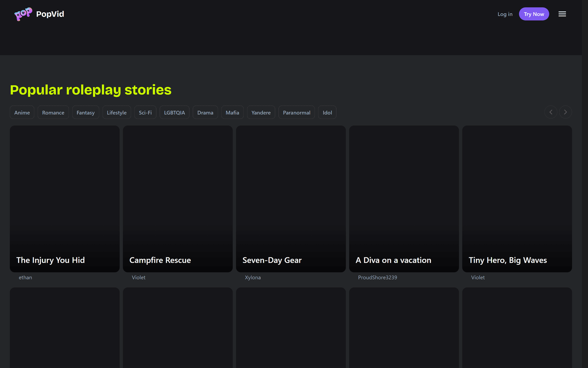Choose the Fantasy tag
This screenshot has height=368, width=588.
pos(85,113)
